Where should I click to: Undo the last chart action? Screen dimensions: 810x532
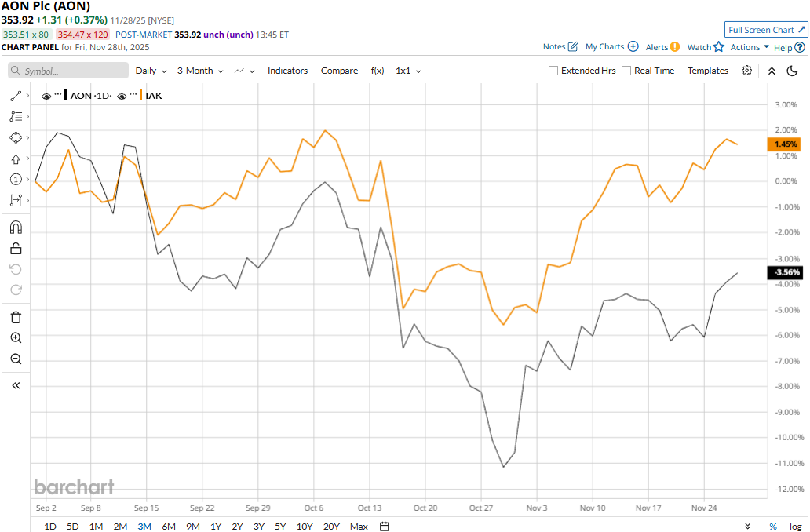pos(16,269)
